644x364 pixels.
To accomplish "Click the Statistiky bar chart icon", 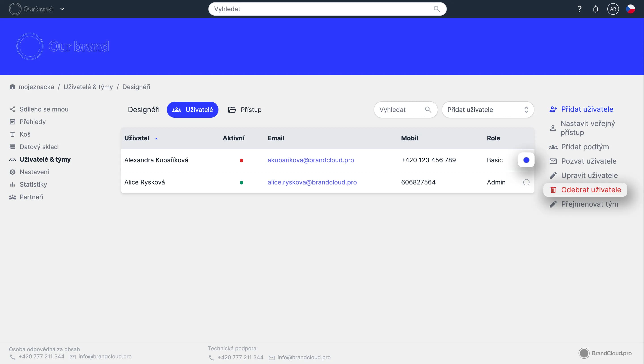I will coord(12,184).
